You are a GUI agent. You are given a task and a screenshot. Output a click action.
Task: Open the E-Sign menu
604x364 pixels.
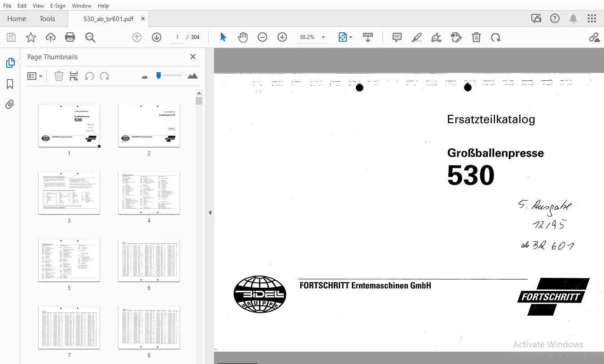tap(58, 6)
